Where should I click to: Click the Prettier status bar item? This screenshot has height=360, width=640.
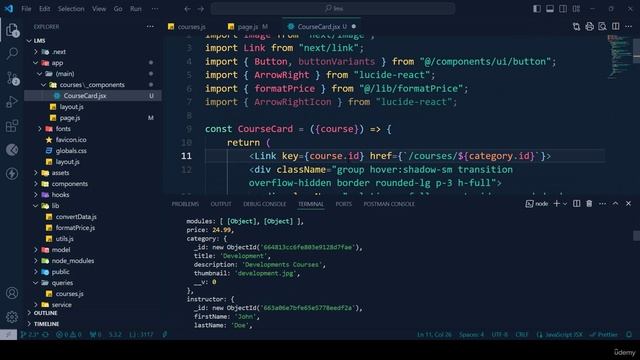point(603,335)
